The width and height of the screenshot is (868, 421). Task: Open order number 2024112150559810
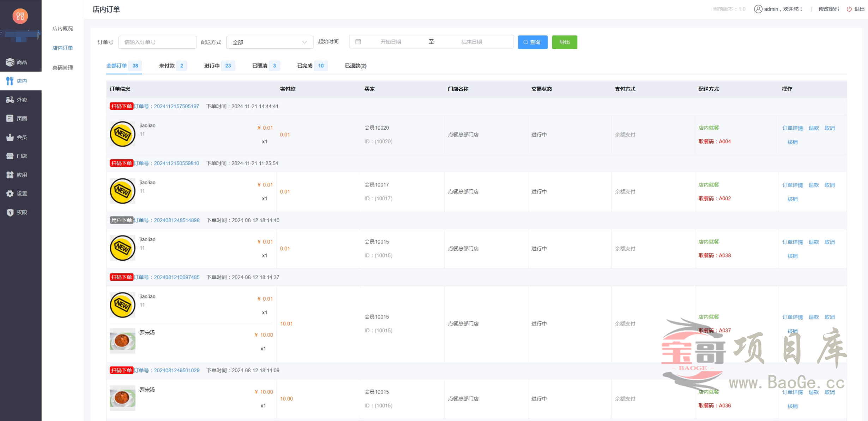[176, 163]
